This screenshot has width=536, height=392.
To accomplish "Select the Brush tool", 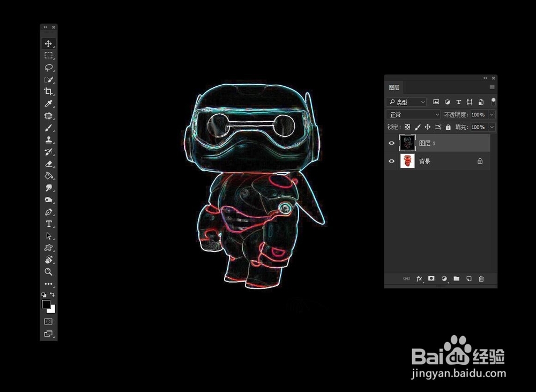I will click(48, 128).
